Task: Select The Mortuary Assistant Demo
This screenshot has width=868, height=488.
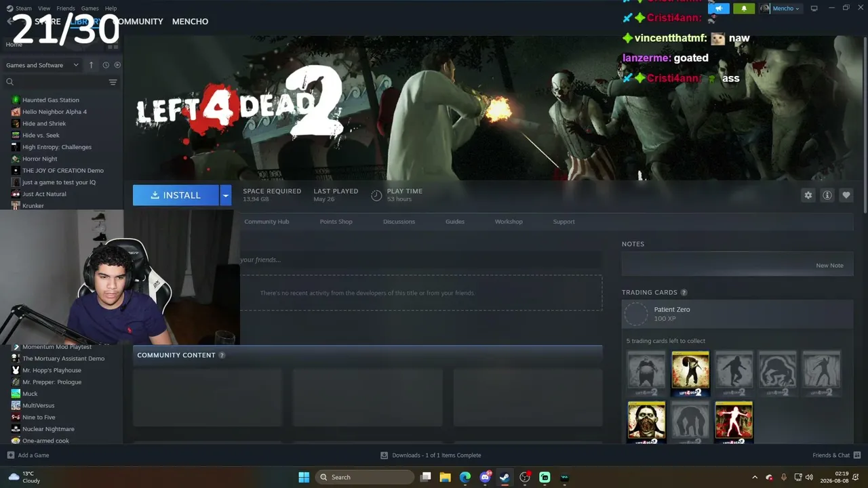Action: (x=64, y=359)
